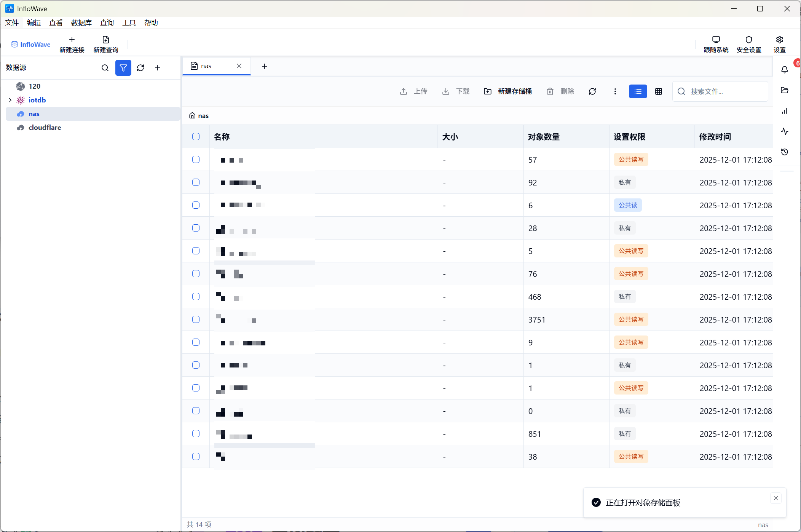Click the 共 14 项 status text

pos(199,524)
